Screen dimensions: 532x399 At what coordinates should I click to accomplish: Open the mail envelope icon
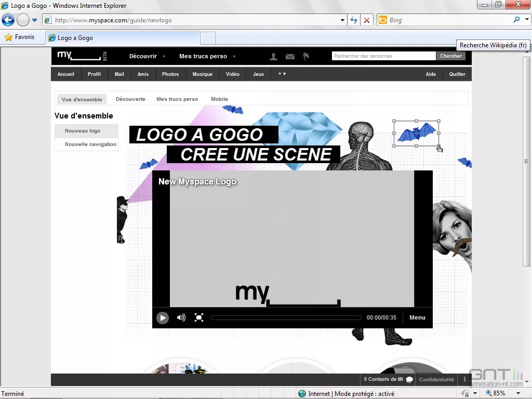tap(290, 57)
